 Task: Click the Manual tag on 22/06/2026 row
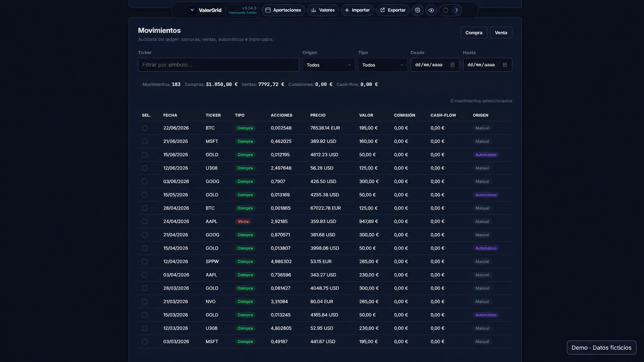point(482,128)
